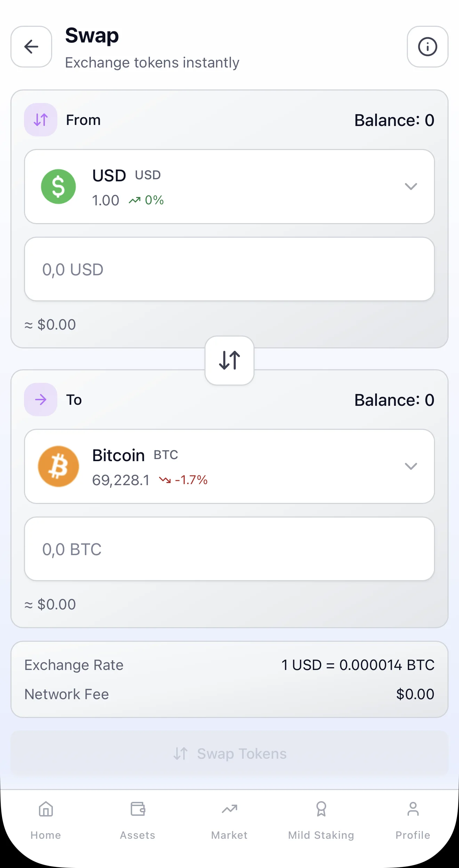Click the orange Bitcoin logo icon
459x868 pixels.
click(58, 466)
